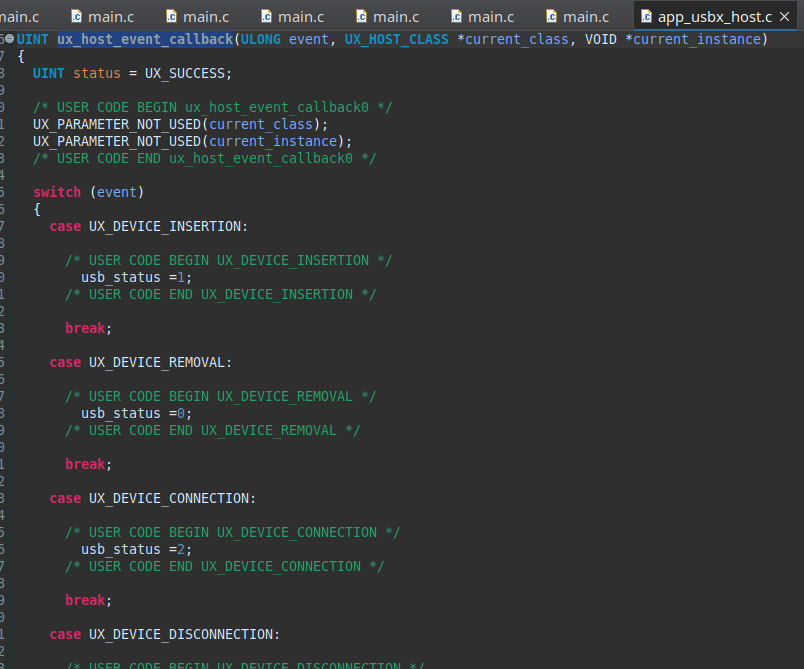The height and width of the screenshot is (669, 804).
Task: Click the usb_status =1; statement
Action: [136, 277]
